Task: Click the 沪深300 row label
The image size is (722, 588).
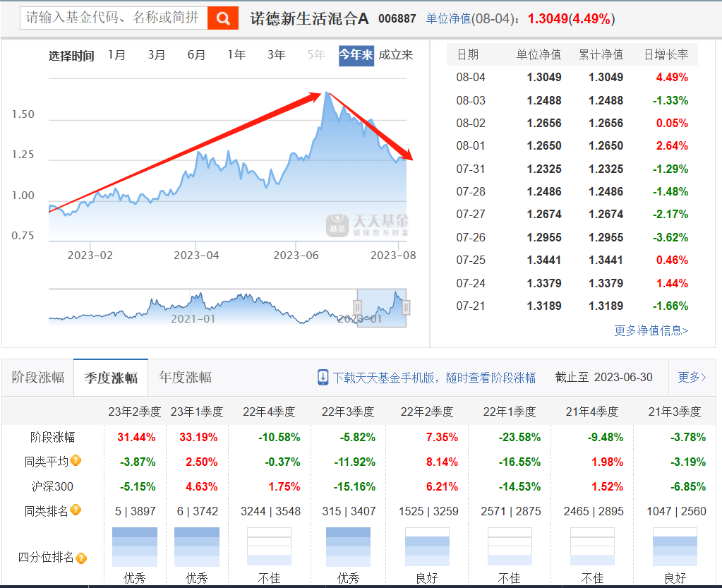Action: point(52,486)
